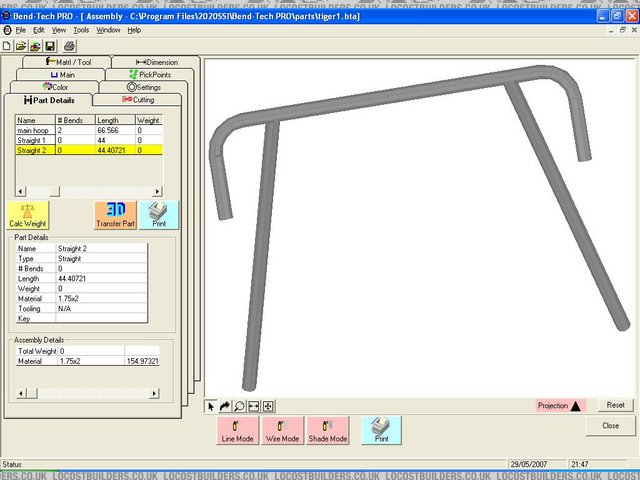
Task: Select the rotate view tool
Action: coord(225,406)
